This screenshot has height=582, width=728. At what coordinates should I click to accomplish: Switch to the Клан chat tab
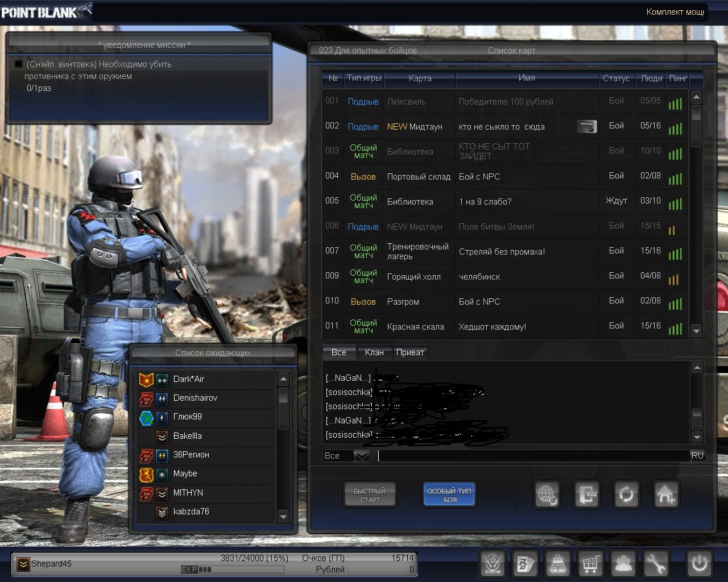pos(374,352)
